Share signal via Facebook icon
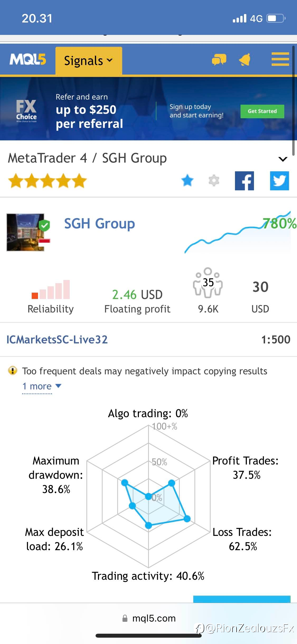This screenshot has height=644, width=297. click(244, 181)
